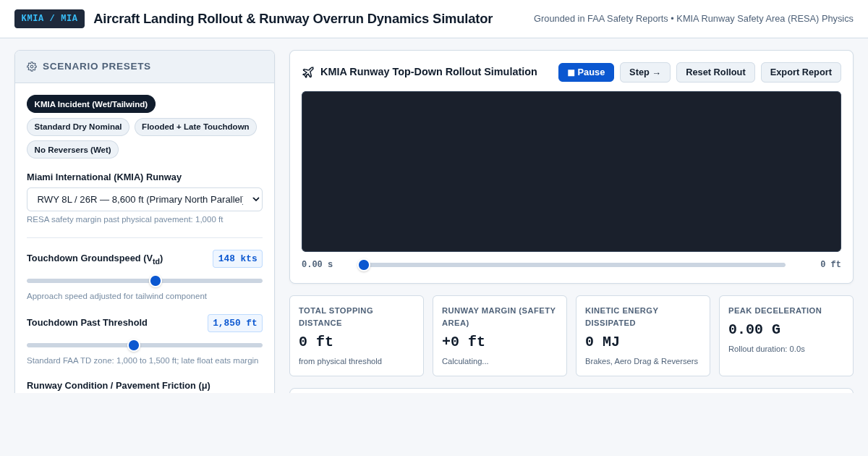Click the RESA safety margin note text

pyautogui.click(x=125, y=219)
